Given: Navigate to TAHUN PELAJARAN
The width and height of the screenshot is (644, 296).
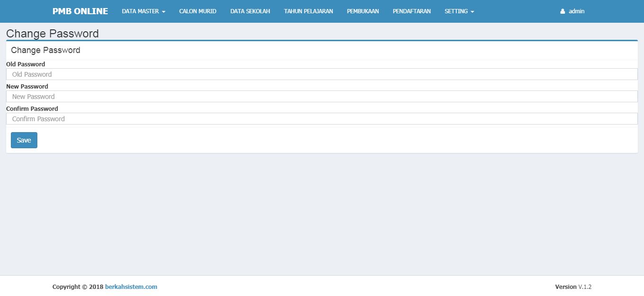Looking at the screenshot, I should pyautogui.click(x=308, y=11).
